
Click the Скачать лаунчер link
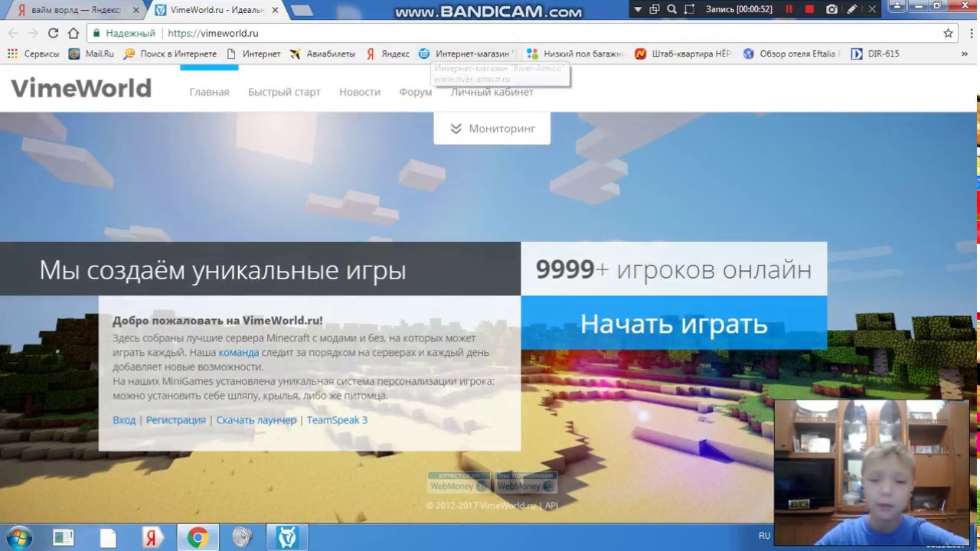click(x=256, y=420)
